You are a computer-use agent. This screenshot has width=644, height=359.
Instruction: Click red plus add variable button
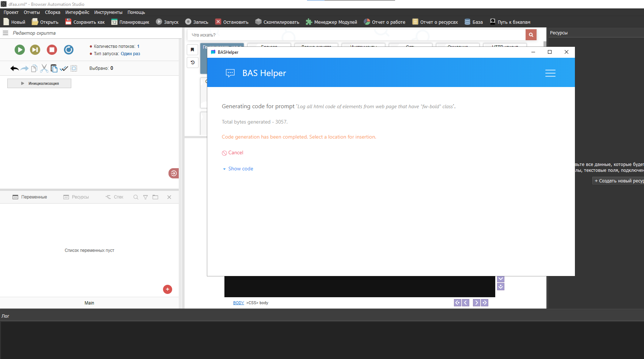167,289
